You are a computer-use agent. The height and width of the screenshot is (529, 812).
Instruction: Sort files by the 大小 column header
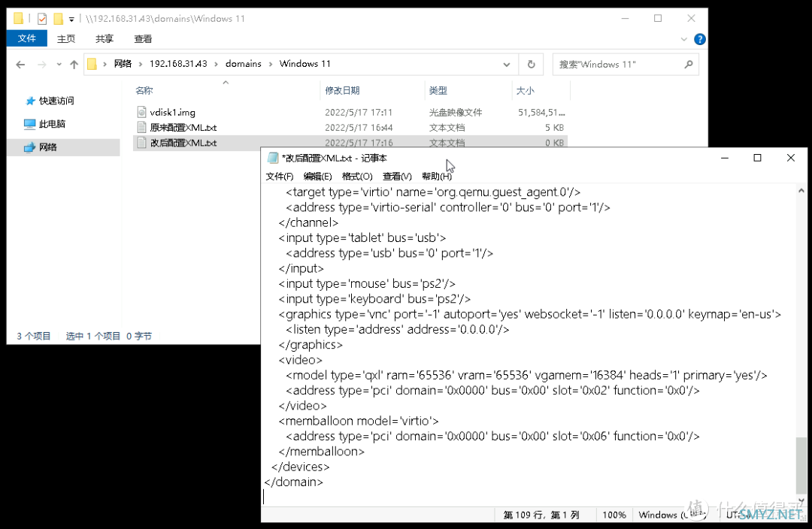pos(525,91)
